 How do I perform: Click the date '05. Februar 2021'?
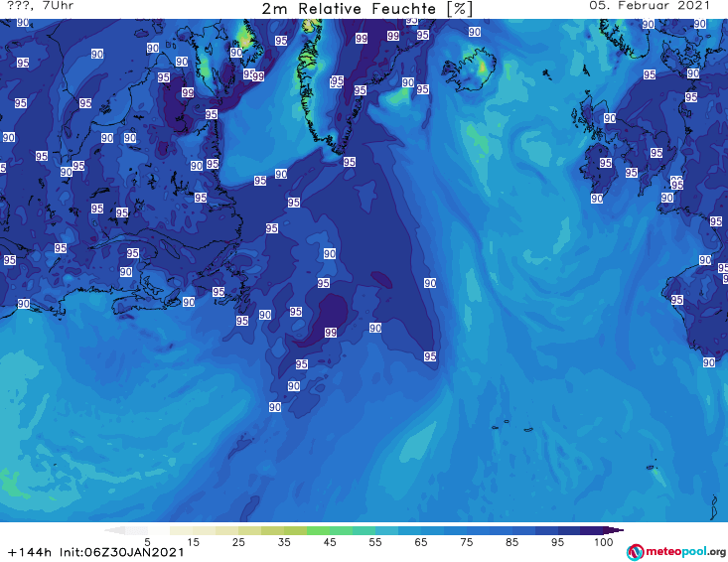click(x=650, y=6)
